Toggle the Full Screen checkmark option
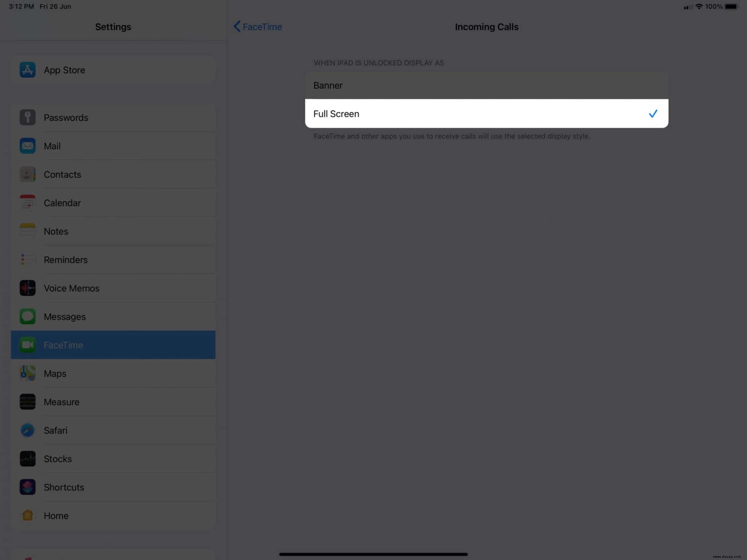The height and width of the screenshot is (560, 747). (x=653, y=113)
